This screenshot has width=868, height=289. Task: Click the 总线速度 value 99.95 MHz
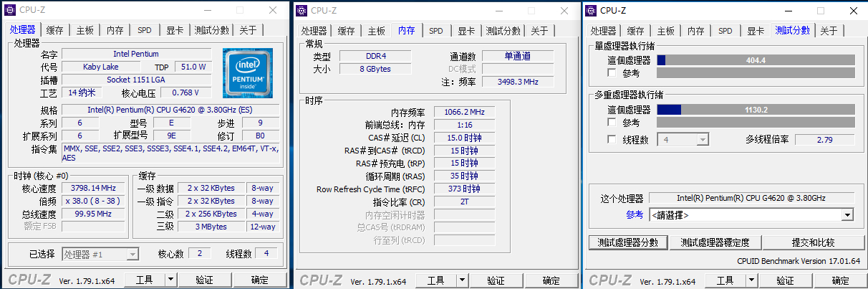[x=93, y=214]
